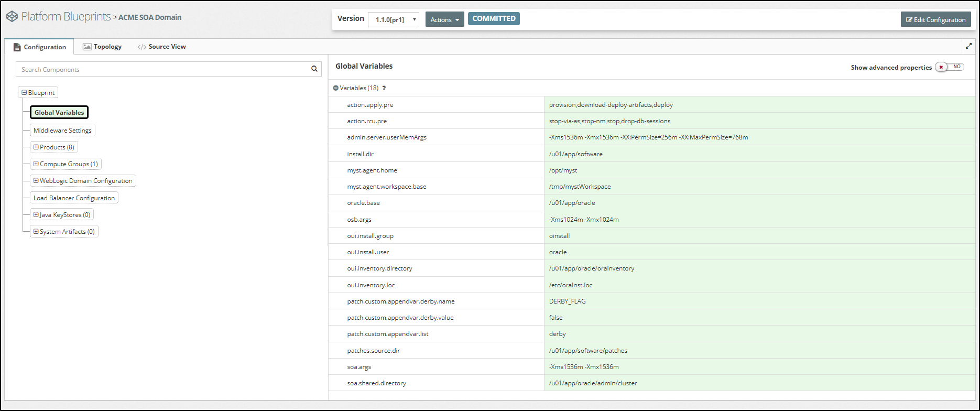Toggle Show advanced properties switch
This screenshot has width=980, height=411.
pos(950,67)
